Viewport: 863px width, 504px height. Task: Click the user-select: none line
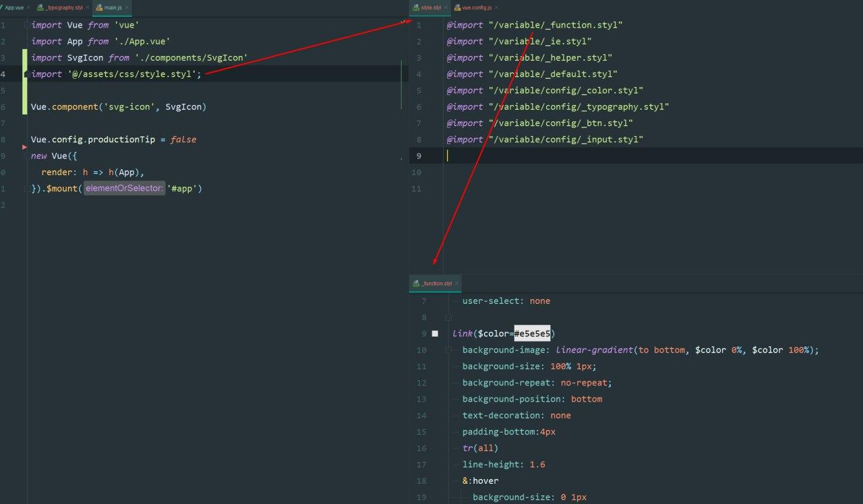point(506,301)
